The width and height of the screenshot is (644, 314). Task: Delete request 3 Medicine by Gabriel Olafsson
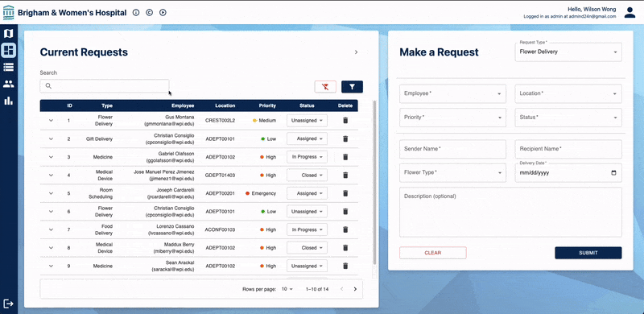345,157
